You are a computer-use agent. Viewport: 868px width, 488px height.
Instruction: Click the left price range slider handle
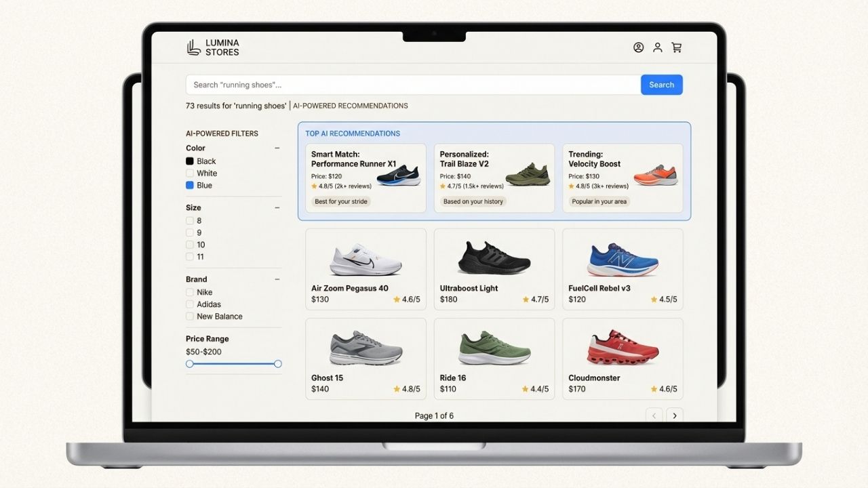click(x=190, y=364)
